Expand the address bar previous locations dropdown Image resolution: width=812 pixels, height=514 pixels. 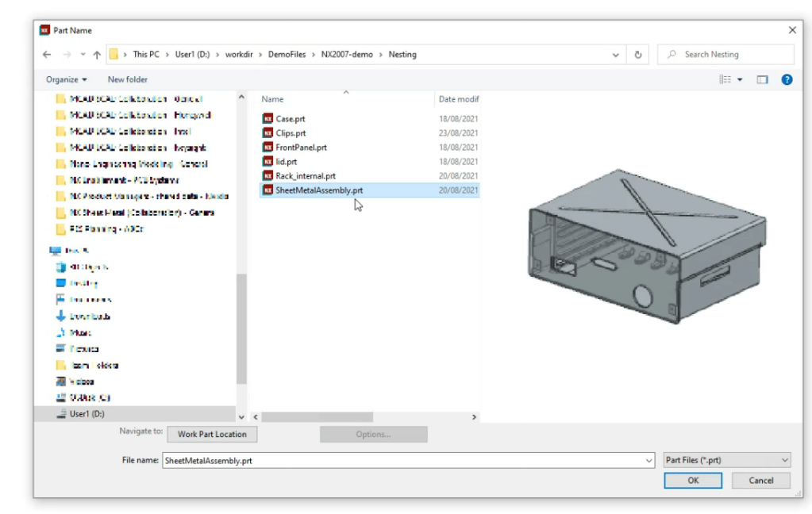617,55
